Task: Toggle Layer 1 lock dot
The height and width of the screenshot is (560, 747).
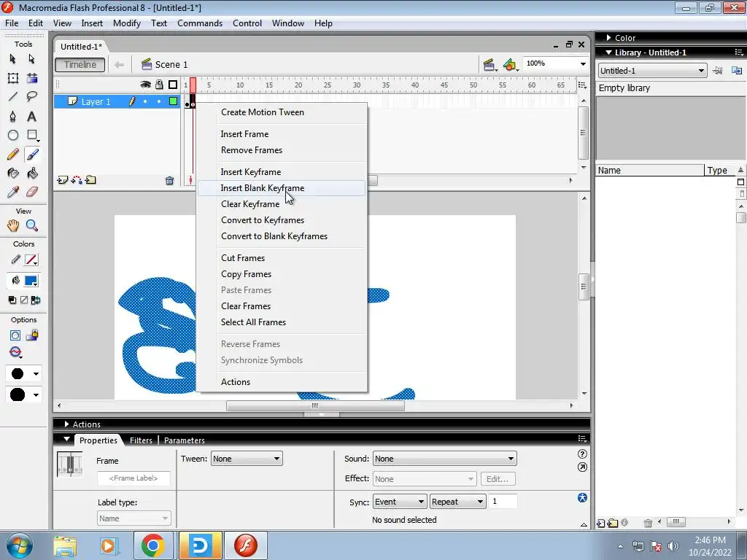Action: pyautogui.click(x=159, y=101)
